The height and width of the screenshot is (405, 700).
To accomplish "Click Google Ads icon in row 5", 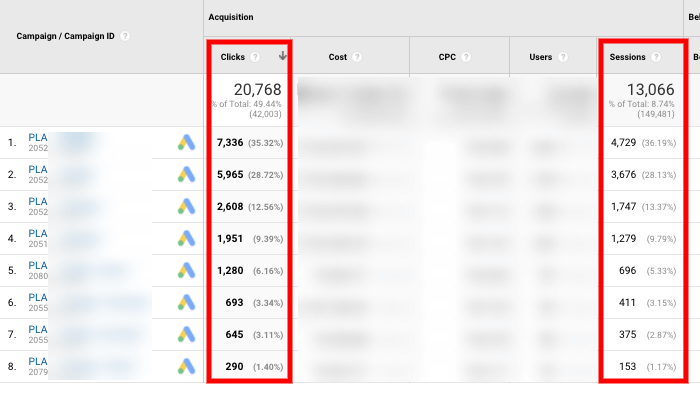I will pyautogui.click(x=187, y=271).
